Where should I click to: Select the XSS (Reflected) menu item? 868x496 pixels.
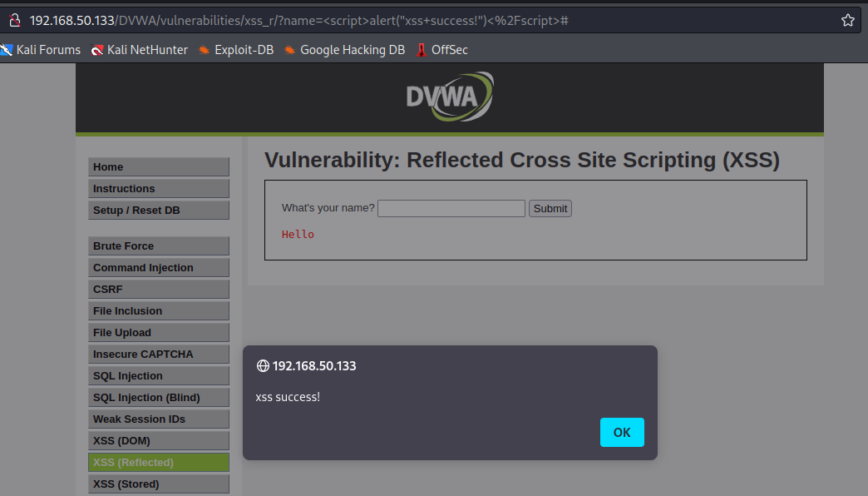pyautogui.click(x=158, y=462)
